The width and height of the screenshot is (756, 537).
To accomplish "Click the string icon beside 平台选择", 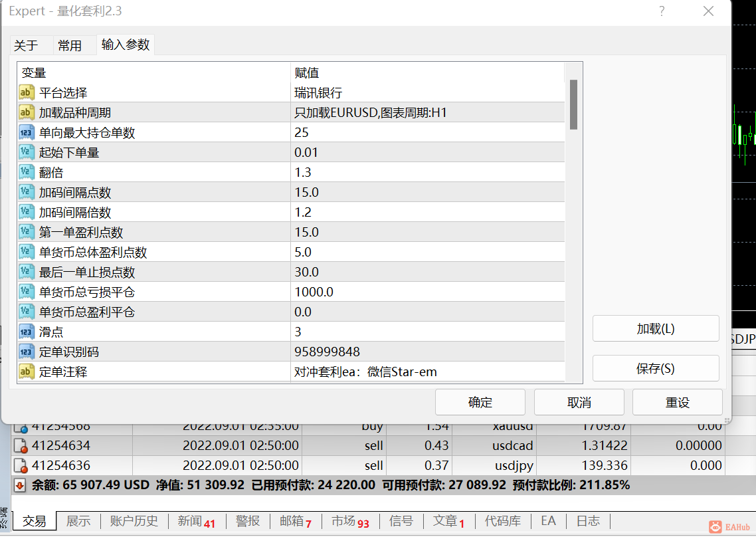I will (x=27, y=92).
